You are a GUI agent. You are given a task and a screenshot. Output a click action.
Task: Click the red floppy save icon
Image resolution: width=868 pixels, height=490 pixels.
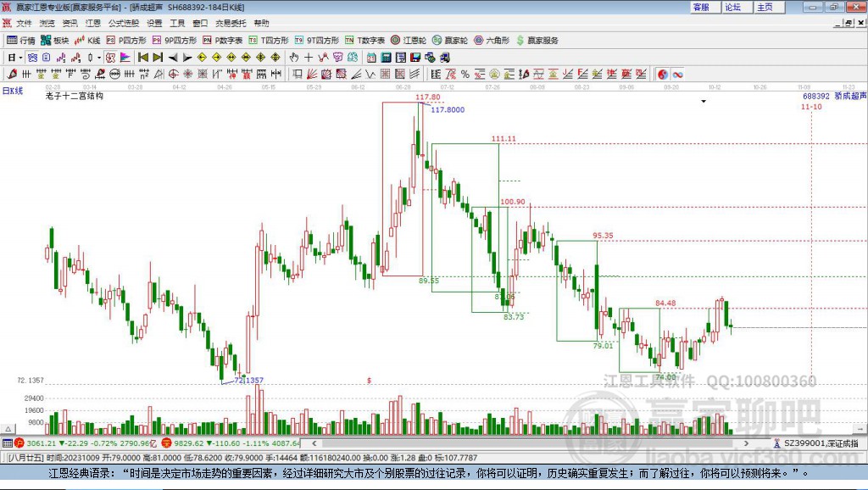[415, 58]
